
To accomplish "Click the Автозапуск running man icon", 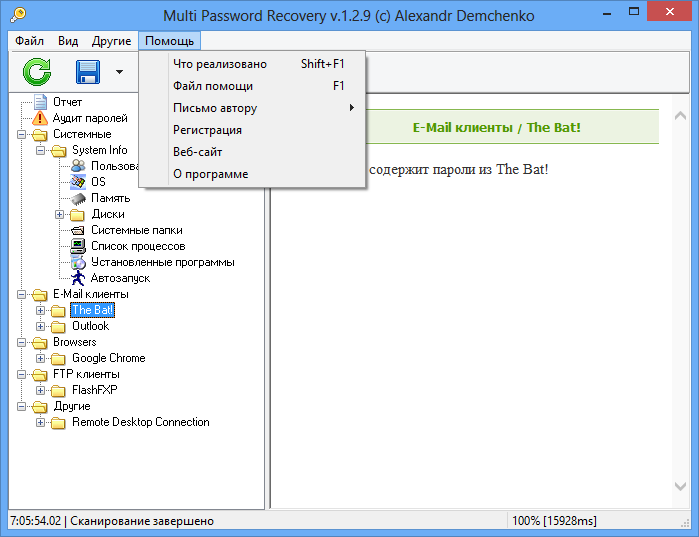I will point(78,278).
